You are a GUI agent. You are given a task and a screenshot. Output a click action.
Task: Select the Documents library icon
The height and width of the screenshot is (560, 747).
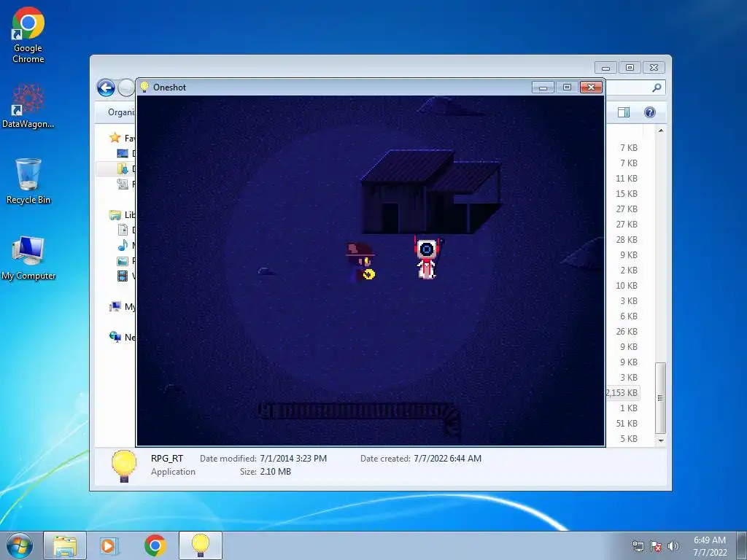(123, 230)
